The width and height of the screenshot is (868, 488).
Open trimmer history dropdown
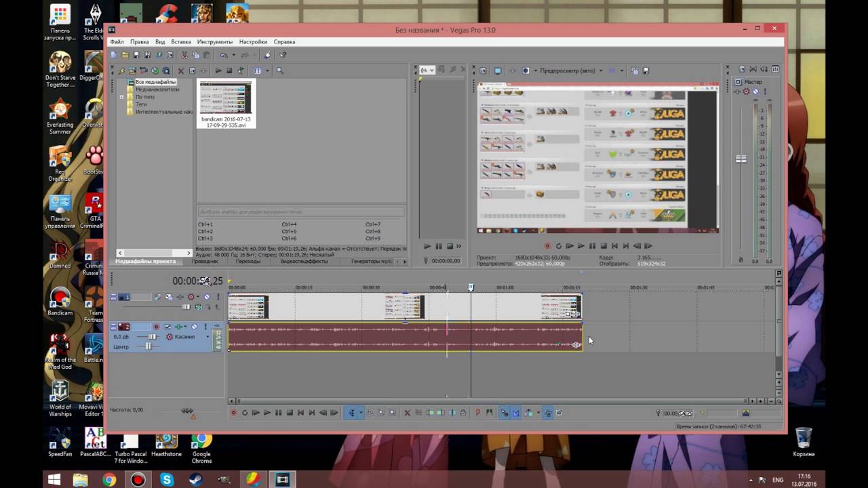[432, 70]
